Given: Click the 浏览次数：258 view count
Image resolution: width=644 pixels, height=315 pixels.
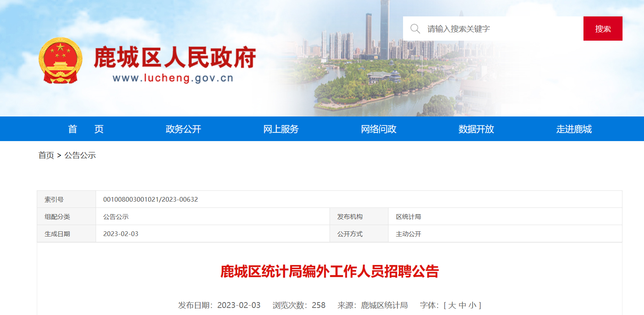Looking at the screenshot, I should 299,305.
